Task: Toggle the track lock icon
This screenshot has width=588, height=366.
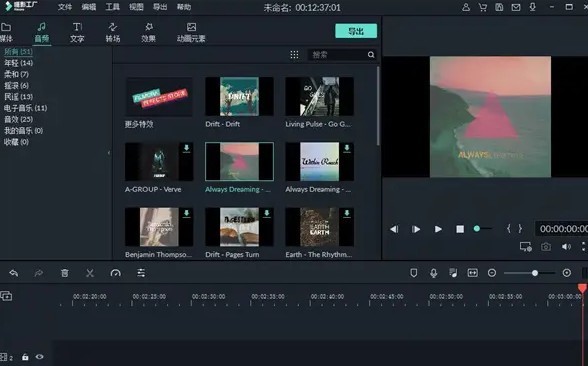Action: point(25,357)
